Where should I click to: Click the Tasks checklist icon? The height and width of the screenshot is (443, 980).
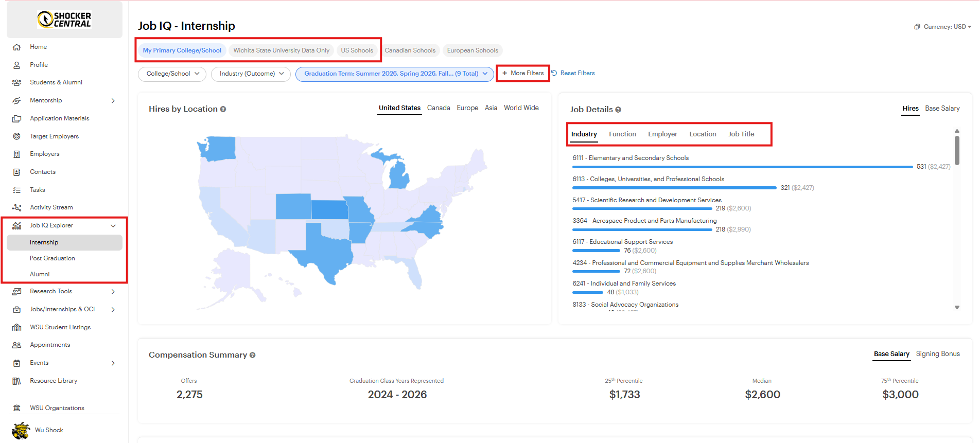pyautogui.click(x=16, y=190)
